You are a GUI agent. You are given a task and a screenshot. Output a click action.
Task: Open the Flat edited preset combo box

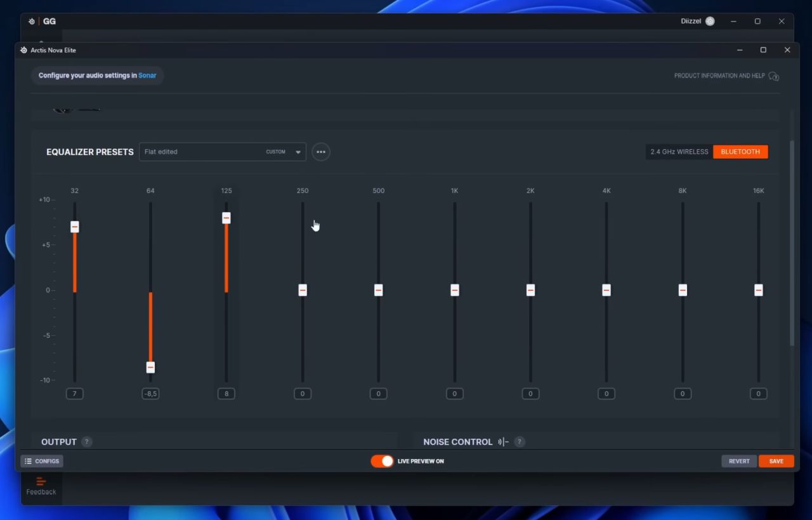(x=203, y=152)
